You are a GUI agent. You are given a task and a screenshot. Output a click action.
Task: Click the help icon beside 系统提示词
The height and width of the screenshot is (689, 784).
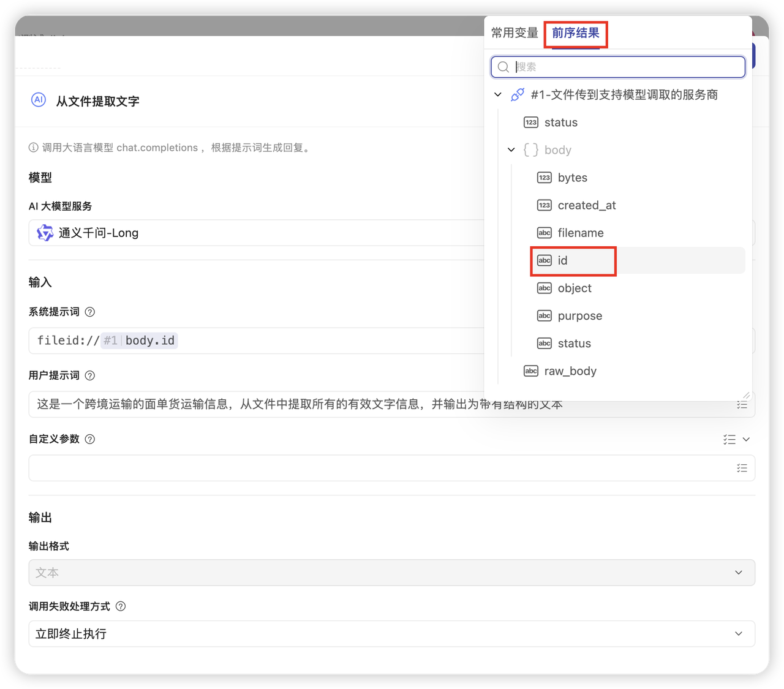tap(89, 312)
